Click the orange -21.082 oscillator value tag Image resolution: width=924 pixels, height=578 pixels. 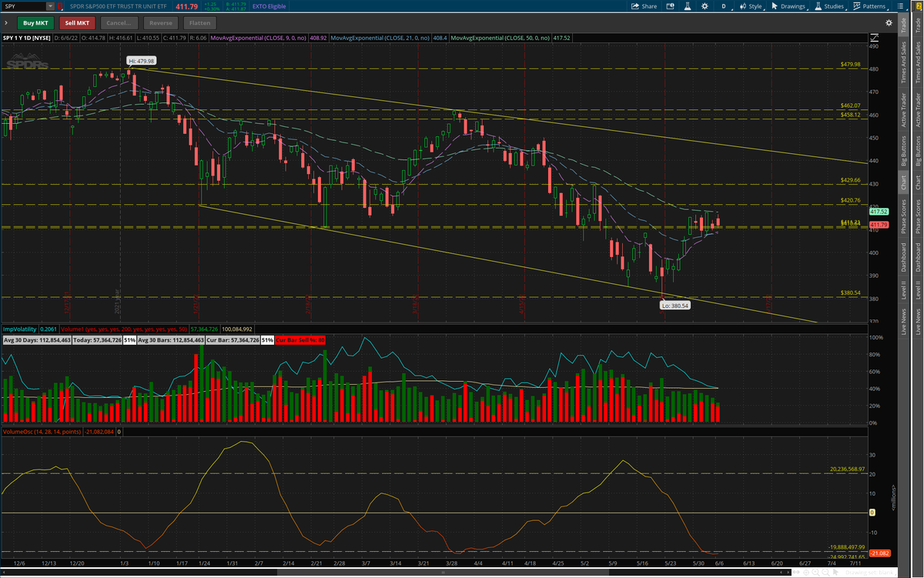[x=879, y=553]
